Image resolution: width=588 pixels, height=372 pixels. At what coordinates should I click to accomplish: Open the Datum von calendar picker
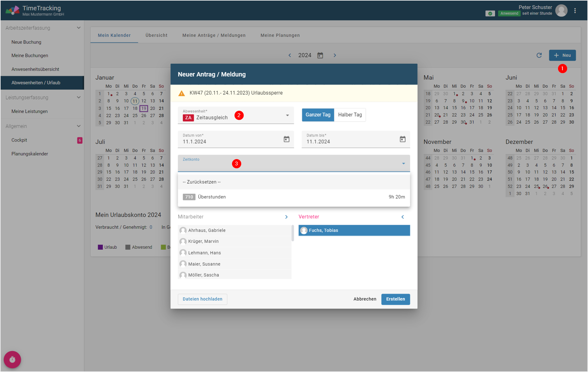click(286, 139)
